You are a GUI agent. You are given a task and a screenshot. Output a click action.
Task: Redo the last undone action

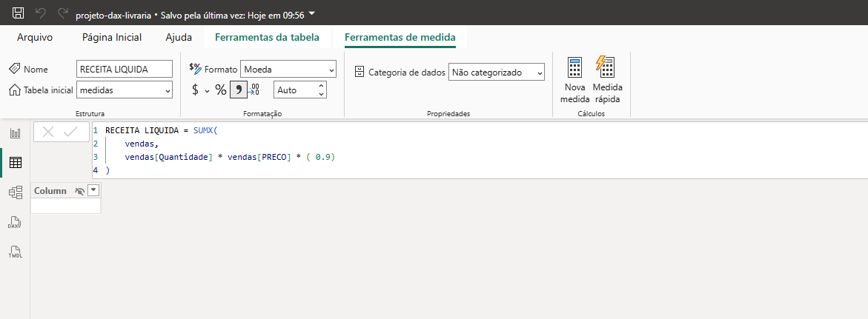click(x=63, y=13)
